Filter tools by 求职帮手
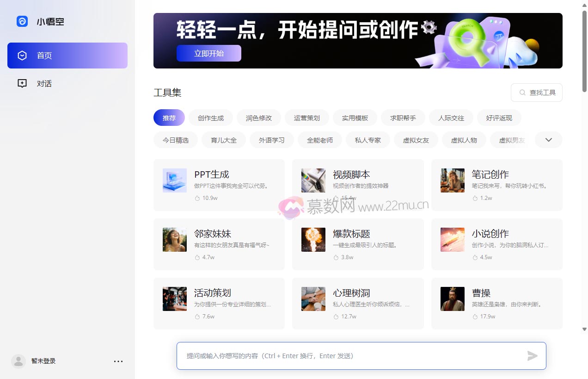Image resolution: width=588 pixels, height=379 pixels. click(403, 118)
